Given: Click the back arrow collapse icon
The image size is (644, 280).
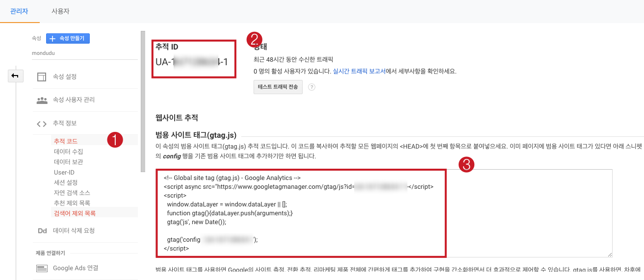Looking at the screenshot, I should [15, 76].
